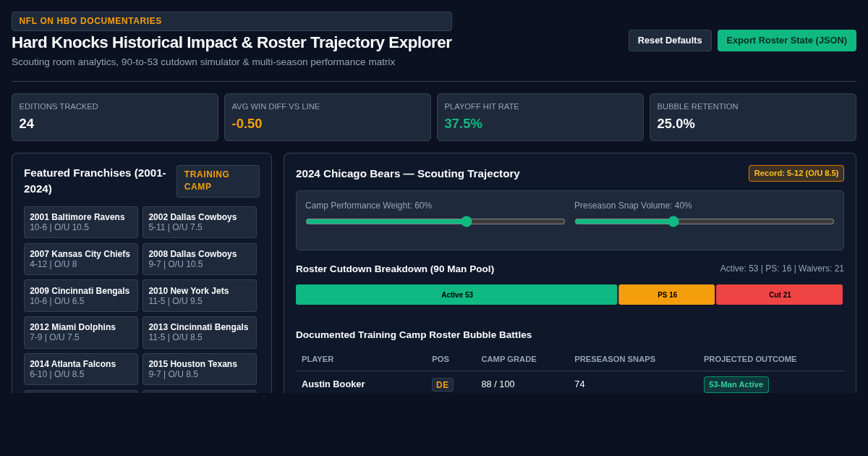The width and height of the screenshot is (868, 456).
Task: Click the POS column header
Action: [441, 359]
